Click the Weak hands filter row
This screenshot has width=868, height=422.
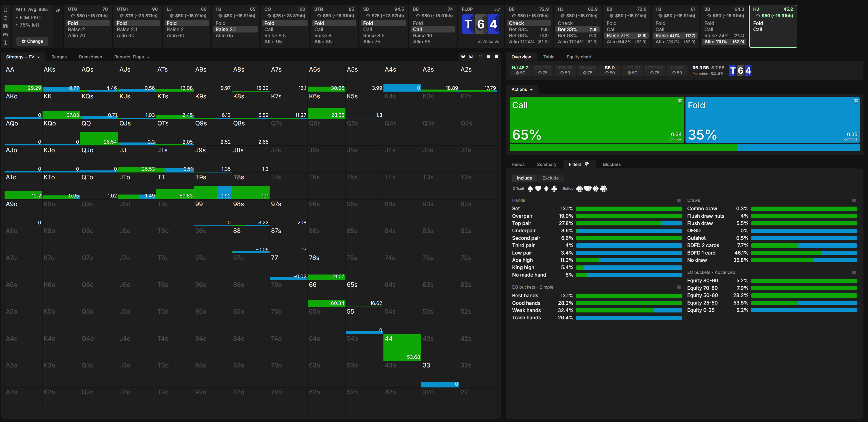click(597, 310)
